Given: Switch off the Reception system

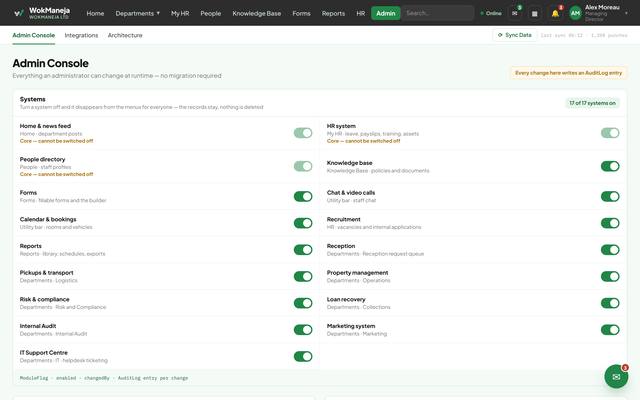Looking at the screenshot, I should tap(610, 249).
